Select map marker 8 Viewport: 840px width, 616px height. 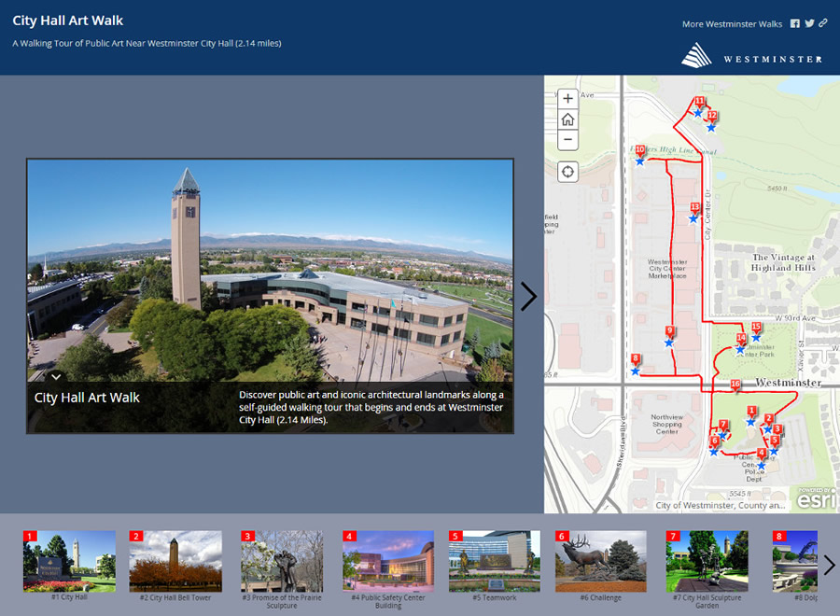click(636, 359)
